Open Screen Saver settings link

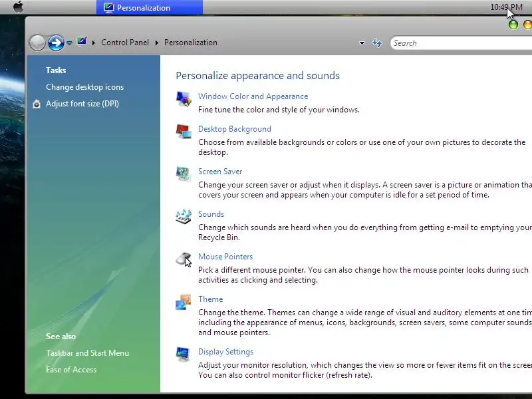(x=220, y=172)
